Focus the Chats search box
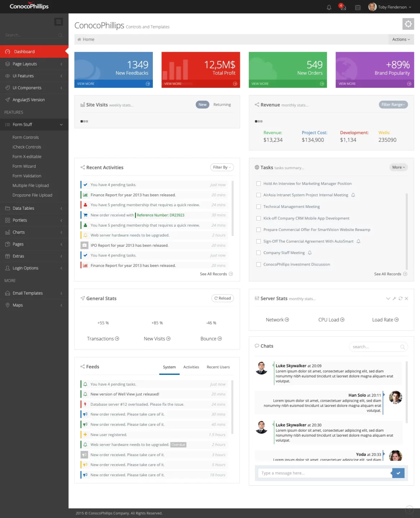 378,347
